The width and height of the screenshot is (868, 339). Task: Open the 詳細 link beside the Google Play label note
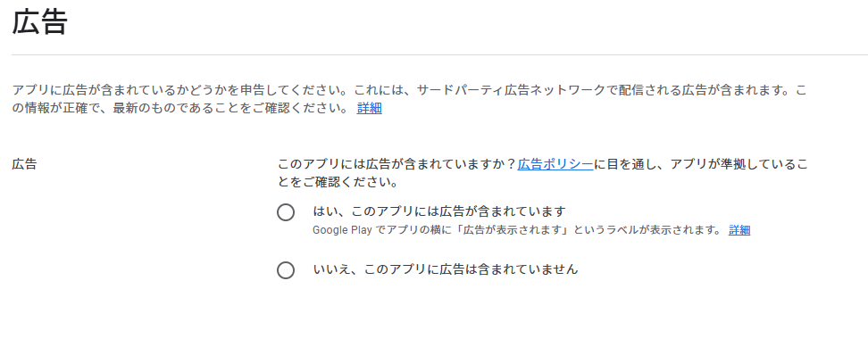[739, 230]
